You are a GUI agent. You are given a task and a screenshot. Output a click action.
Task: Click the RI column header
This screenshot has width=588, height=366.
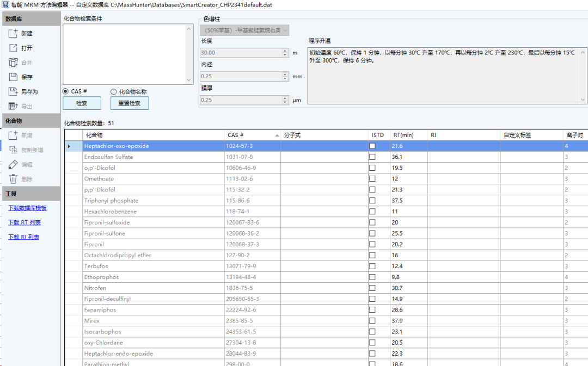[x=464, y=135]
